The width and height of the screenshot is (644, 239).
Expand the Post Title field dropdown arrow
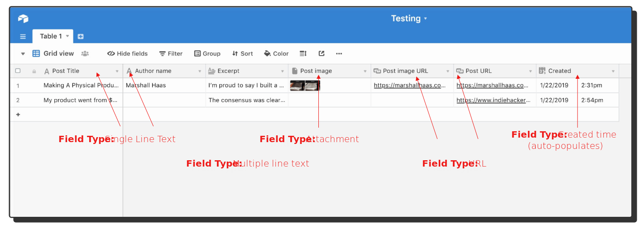[117, 71]
